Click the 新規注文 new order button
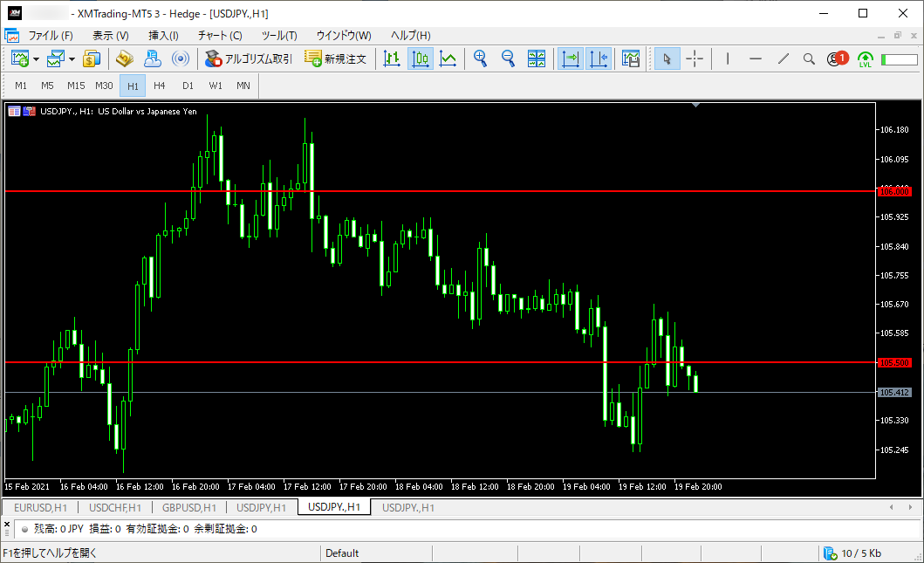 click(x=335, y=58)
